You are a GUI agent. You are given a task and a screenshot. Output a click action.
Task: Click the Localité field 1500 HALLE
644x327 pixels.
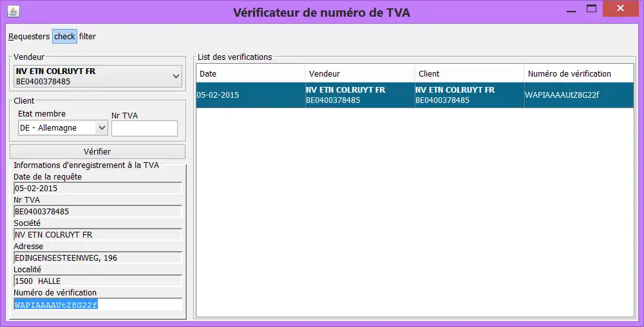(x=98, y=281)
